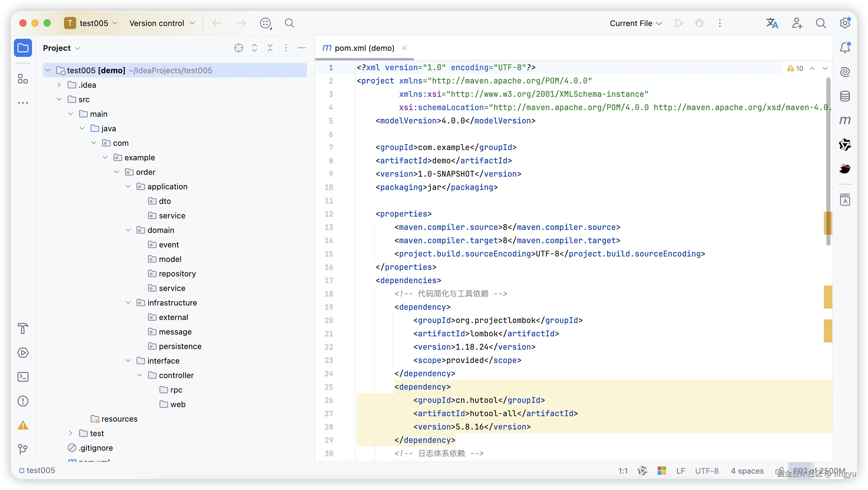
Task: Open the Git branch tool window
Action: point(23,449)
